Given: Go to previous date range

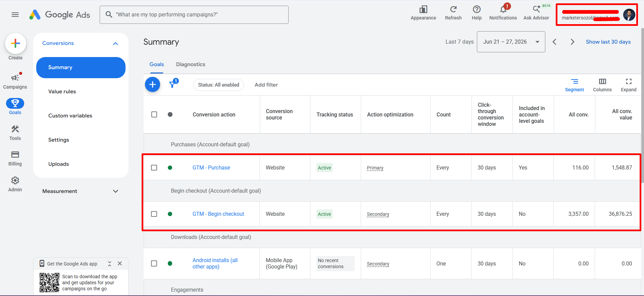Looking at the screenshot, I should point(554,42).
